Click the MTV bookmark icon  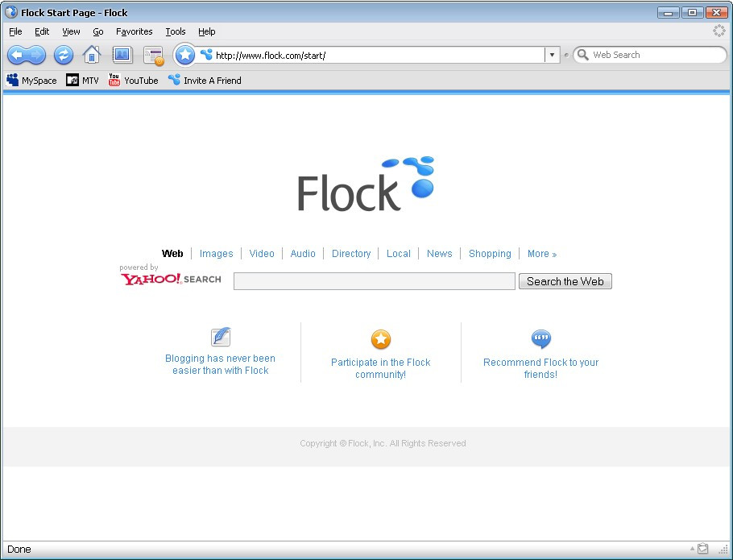pos(72,80)
